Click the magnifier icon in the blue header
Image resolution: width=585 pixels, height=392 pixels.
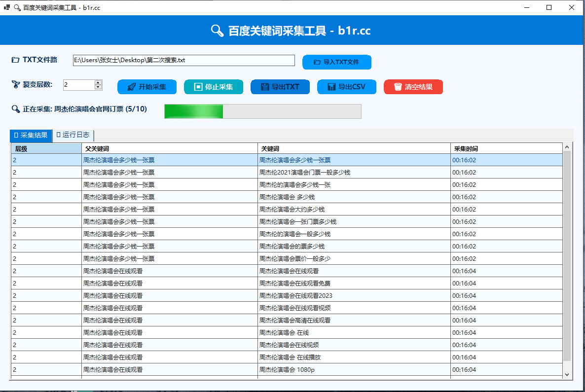tap(217, 31)
